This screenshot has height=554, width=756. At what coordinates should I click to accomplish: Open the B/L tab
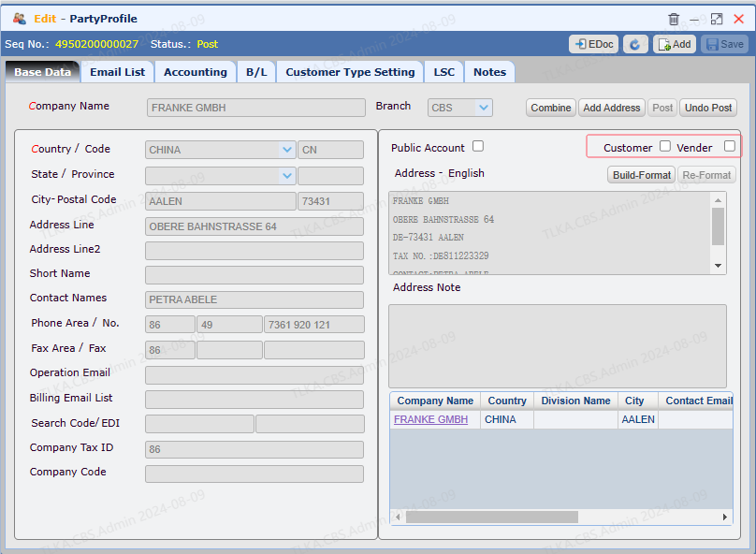coord(256,72)
